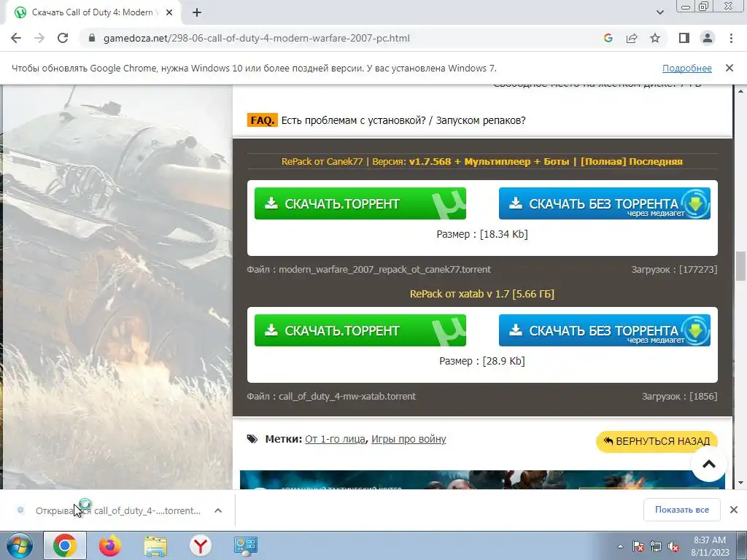This screenshot has width=747, height=560.
Task: Open a new tab with plus
Action: 197,12
